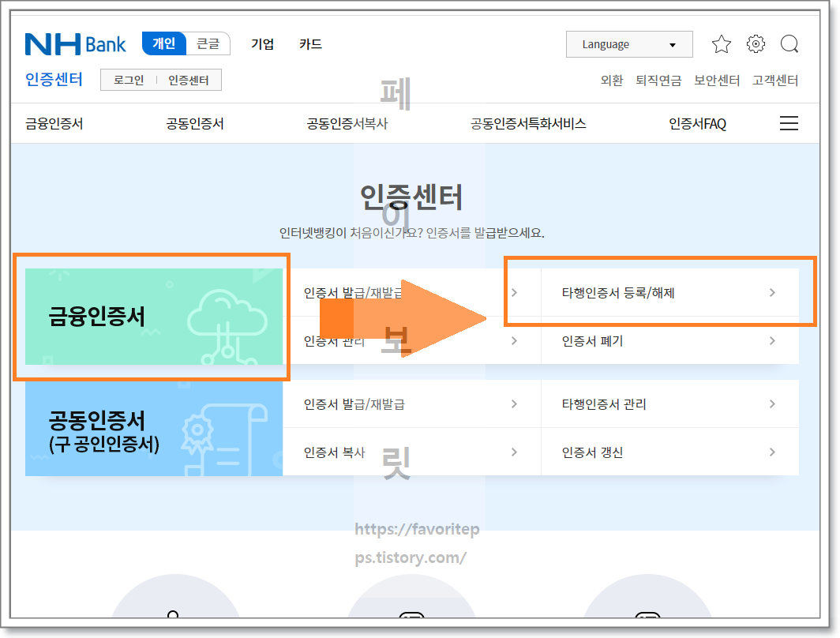The width and height of the screenshot is (840, 638).
Task: Open 공동인증서 인증서 발급/재발급 row
Action: click(411, 404)
